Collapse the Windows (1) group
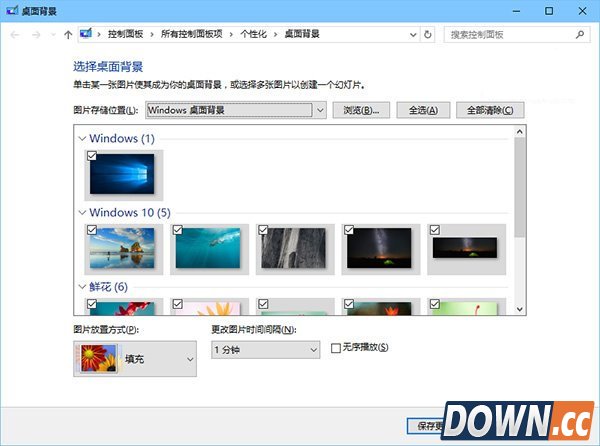Image resolution: width=600 pixels, height=446 pixels. (x=82, y=138)
